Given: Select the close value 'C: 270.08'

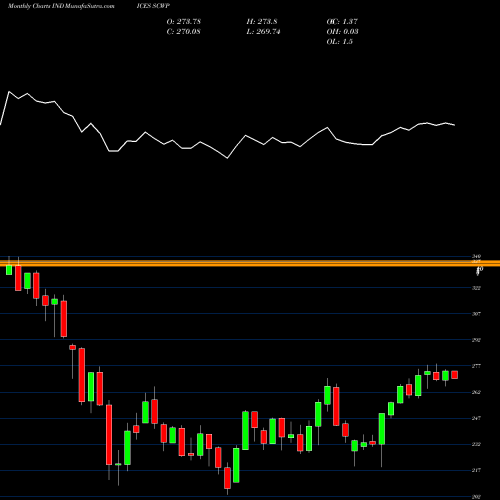Looking at the screenshot, I should click(x=184, y=32).
